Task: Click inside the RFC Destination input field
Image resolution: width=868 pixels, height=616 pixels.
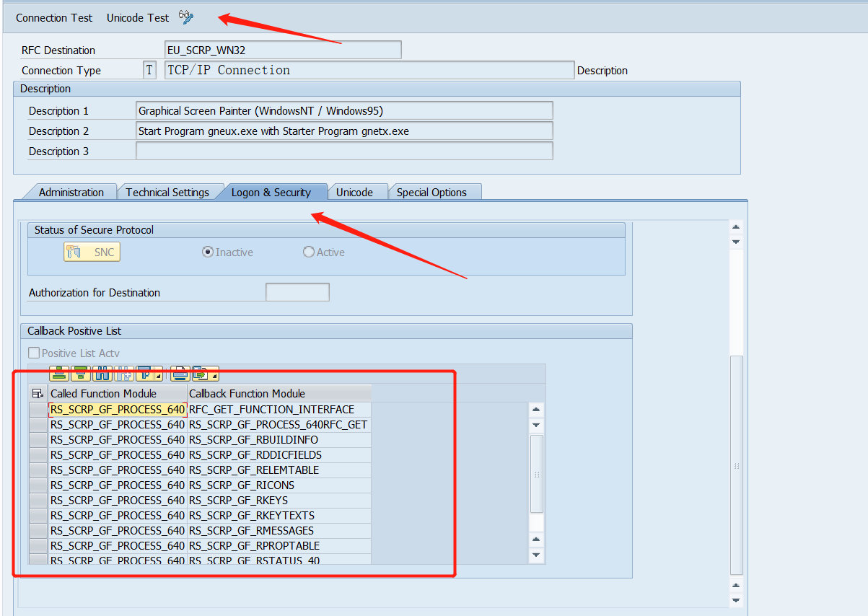Action: coord(281,49)
